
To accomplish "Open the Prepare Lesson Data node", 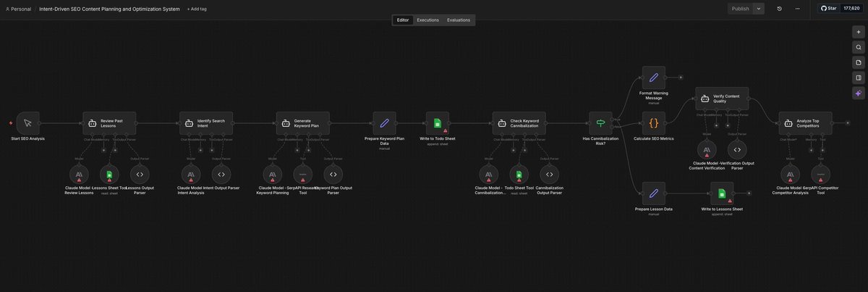I will pos(654,193).
